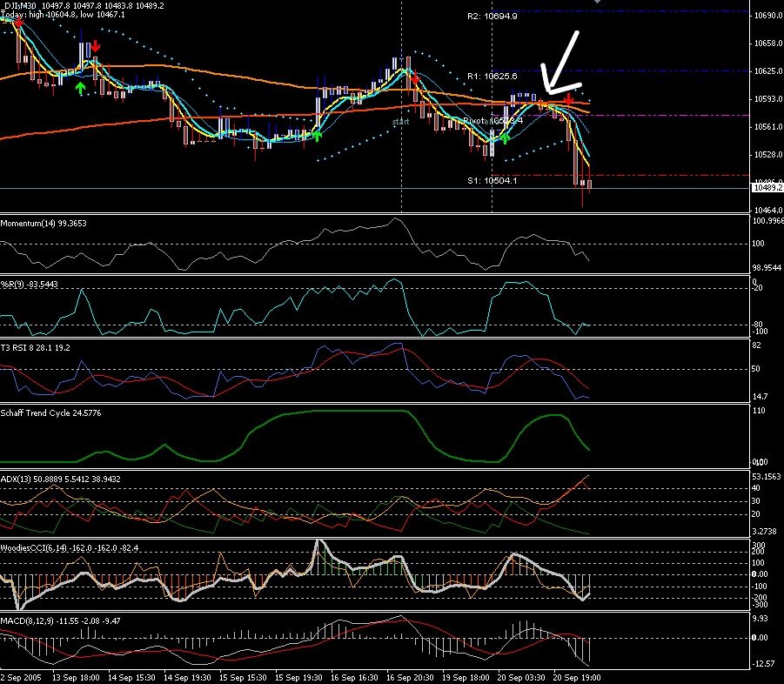Screen dimensions: 784x684
Task: Select the red sell arrow near 16 Sep 20:30
Action: pos(415,77)
